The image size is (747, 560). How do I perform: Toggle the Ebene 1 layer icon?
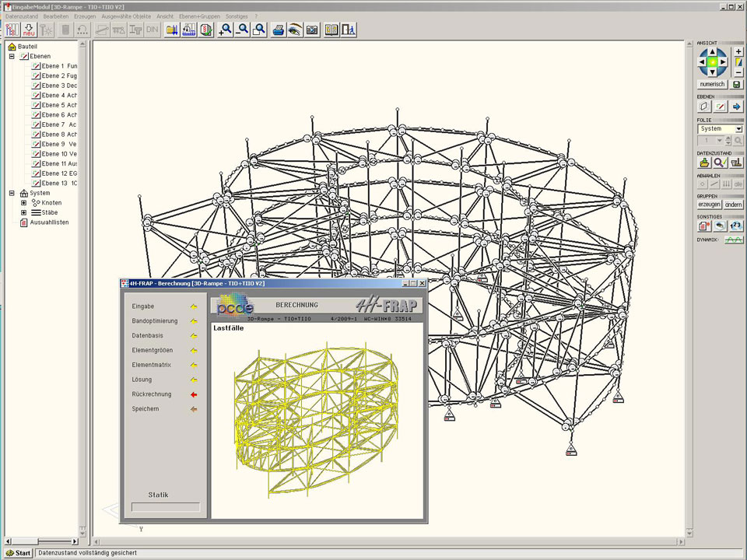pyautogui.click(x=36, y=66)
